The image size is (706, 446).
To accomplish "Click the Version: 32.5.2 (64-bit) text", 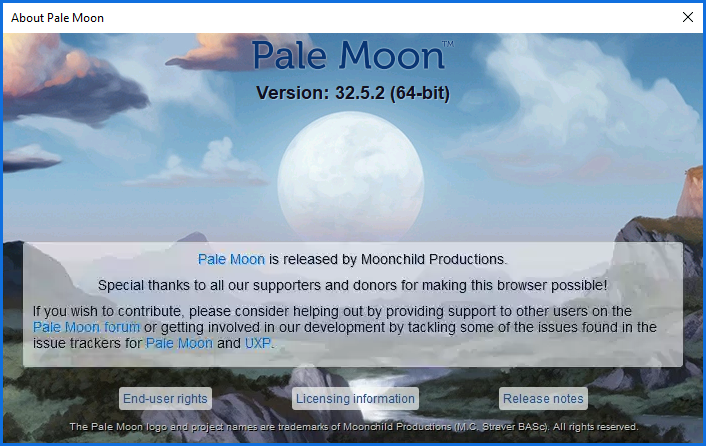I will [353, 93].
